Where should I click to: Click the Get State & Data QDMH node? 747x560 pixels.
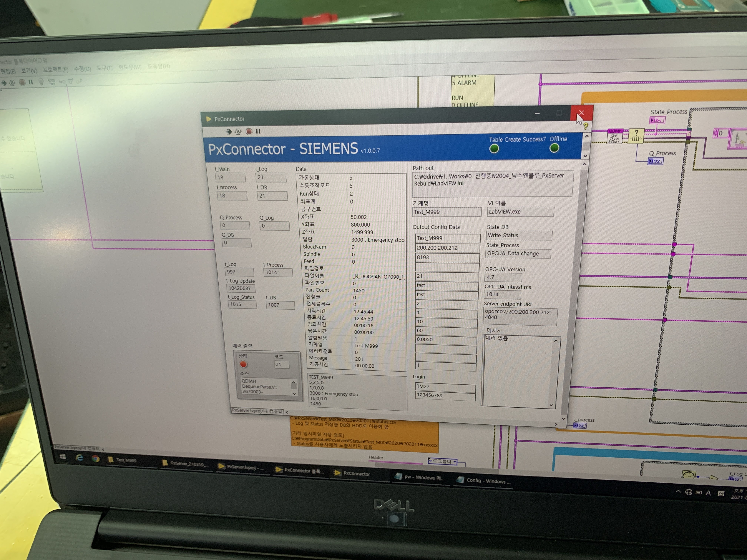click(x=615, y=137)
